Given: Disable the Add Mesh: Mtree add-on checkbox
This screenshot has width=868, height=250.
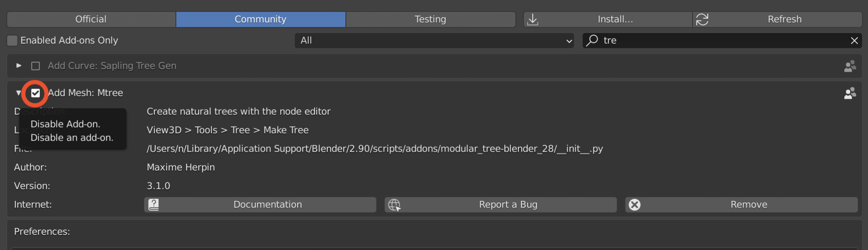Looking at the screenshot, I should click(x=35, y=93).
